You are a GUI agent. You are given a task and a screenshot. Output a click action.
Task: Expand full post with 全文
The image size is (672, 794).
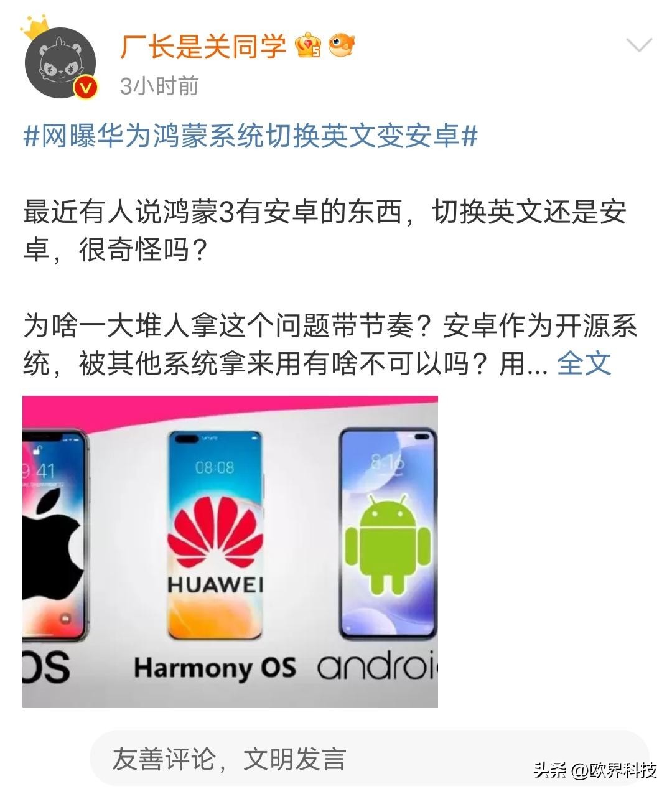pyautogui.click(x=584, y=364)
